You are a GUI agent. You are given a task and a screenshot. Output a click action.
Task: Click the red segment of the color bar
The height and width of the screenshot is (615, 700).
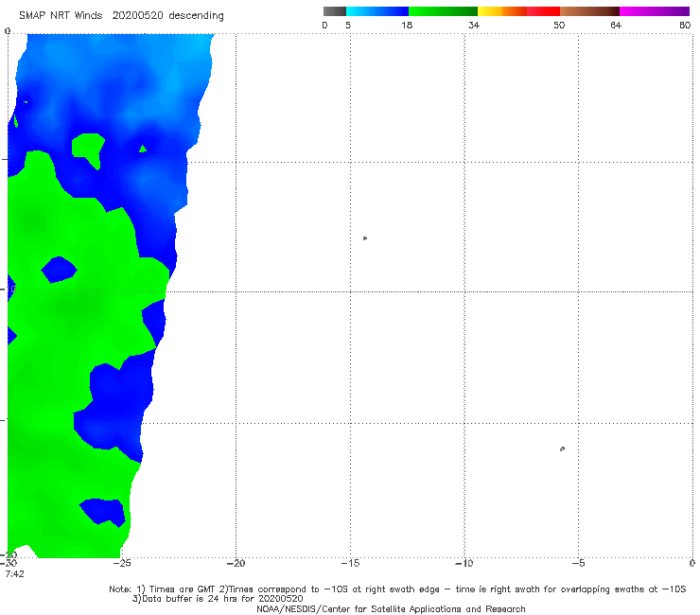[x=543, y=11]
